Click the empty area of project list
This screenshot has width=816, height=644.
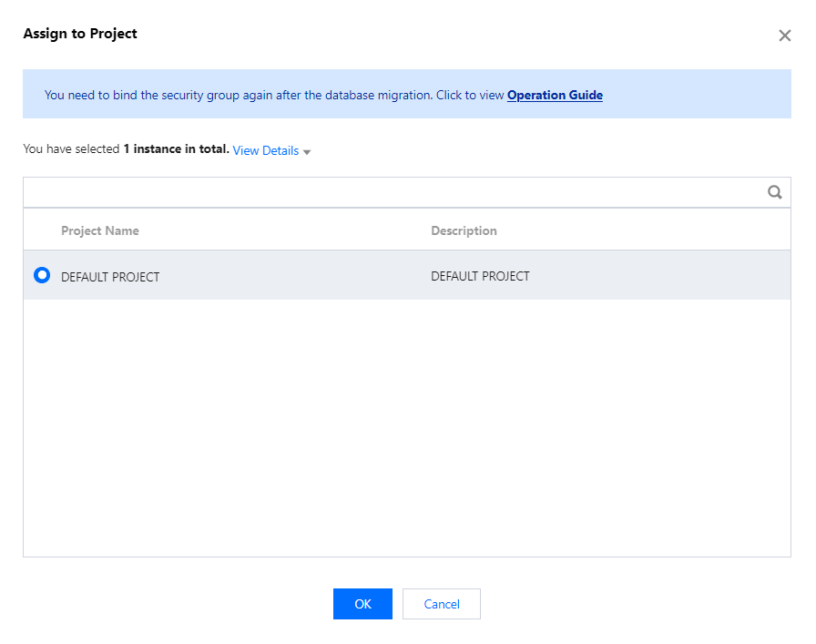(406, 428)
